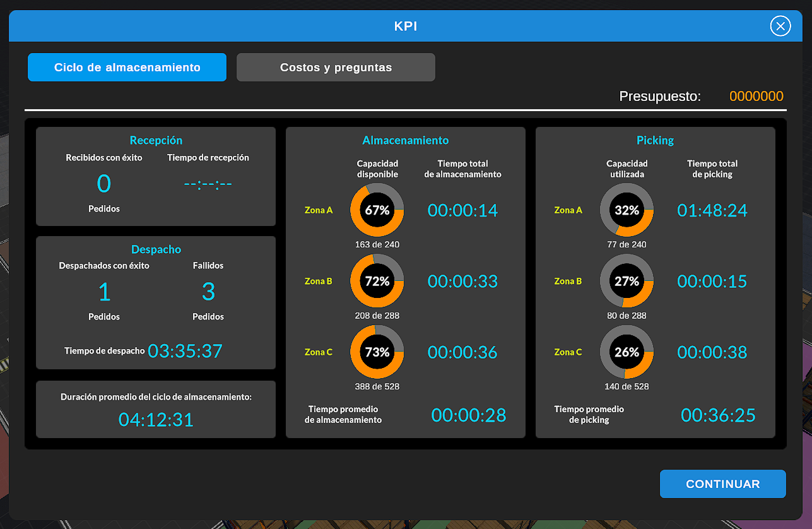Image resolution: width=812 pixels, height=529 pixels.
Task: Click picking time 01:48:24 for Zona A
Action: pos(712,210)
